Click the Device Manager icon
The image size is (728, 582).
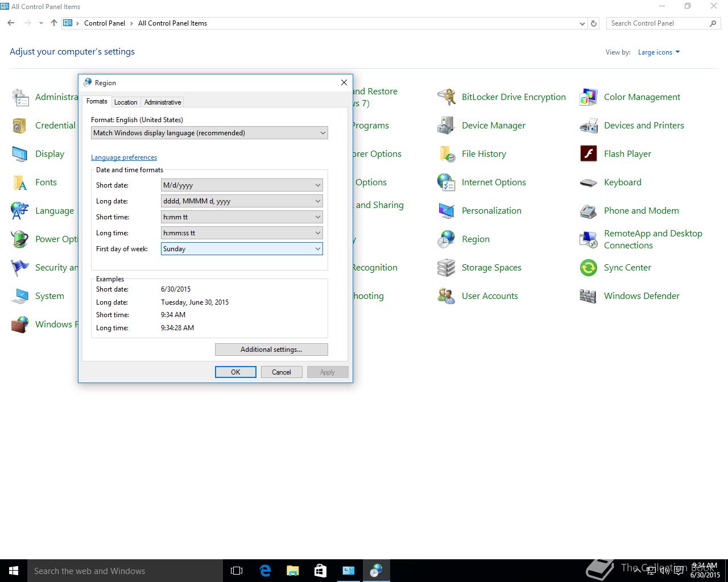[x=446, y=126]
